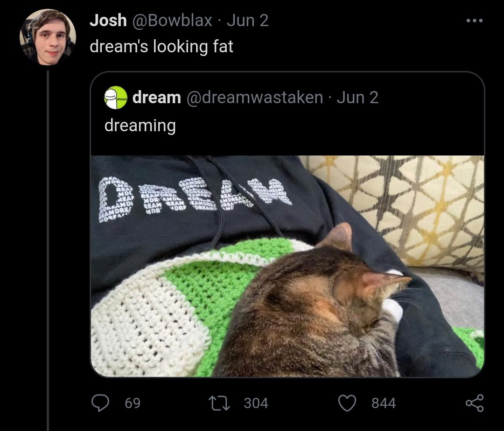Click the reply speech bubble icon
504x431 pixels.
[100, 403]
